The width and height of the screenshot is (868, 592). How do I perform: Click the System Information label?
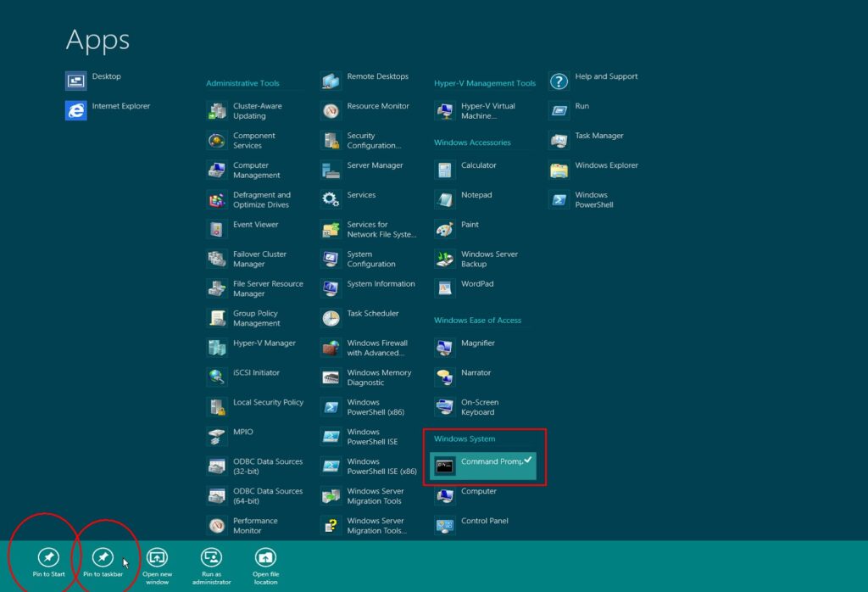point(381,283)
